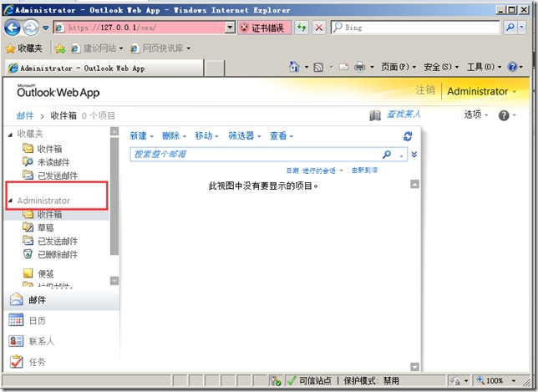Click the Stop loading X icon
This screenshot has width=538, height=392.
coord(319,28)
